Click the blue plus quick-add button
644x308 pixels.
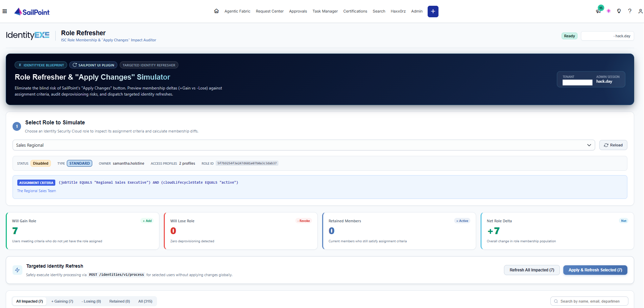pyautogui.click(x=433, y=12)
